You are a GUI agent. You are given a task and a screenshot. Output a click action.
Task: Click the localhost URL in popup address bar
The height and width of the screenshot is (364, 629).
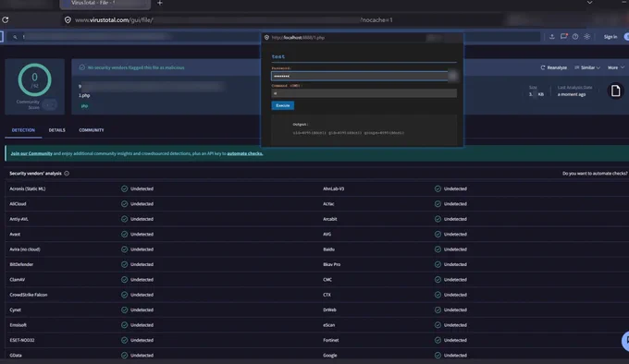coord(298,37)
